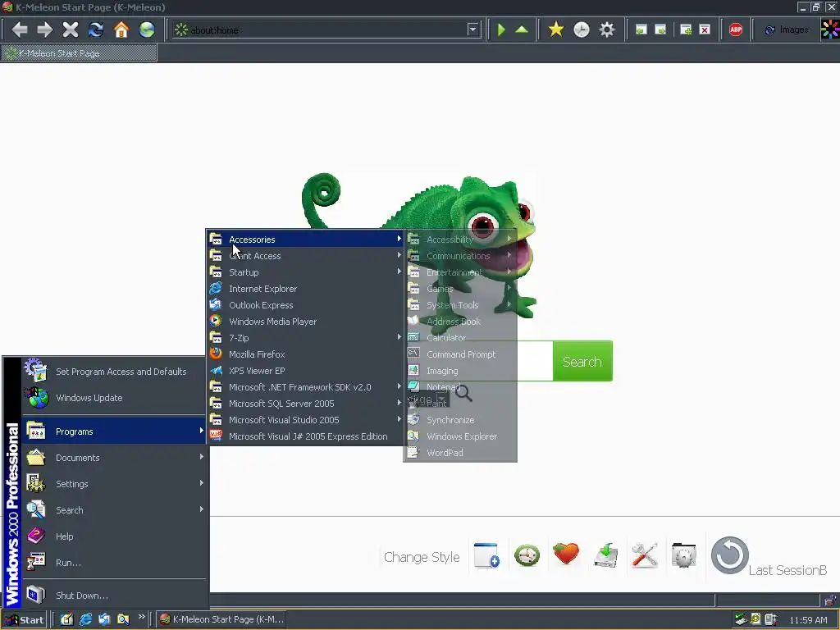
Task: Expand Microsoft .NET Framework SDK v2.0 submenu
Action: [x=305, y=387]
